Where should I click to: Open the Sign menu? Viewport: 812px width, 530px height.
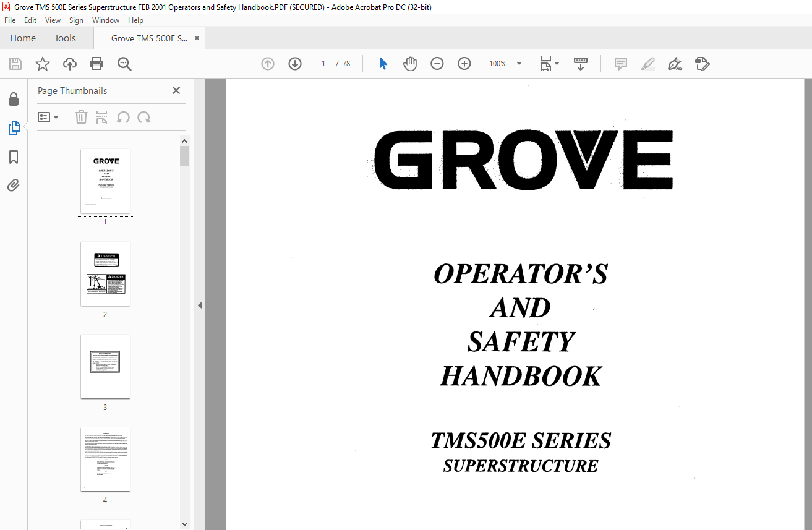point(76,20)
